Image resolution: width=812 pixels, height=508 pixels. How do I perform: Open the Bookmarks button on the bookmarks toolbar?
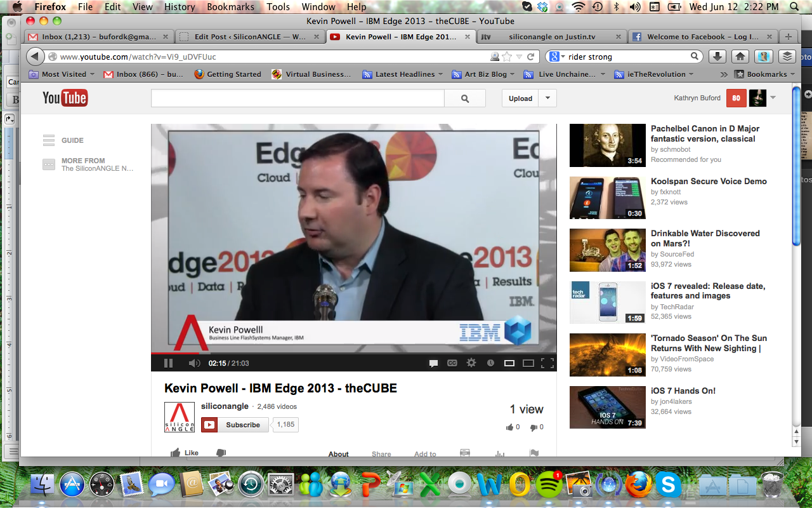point(764,74)
